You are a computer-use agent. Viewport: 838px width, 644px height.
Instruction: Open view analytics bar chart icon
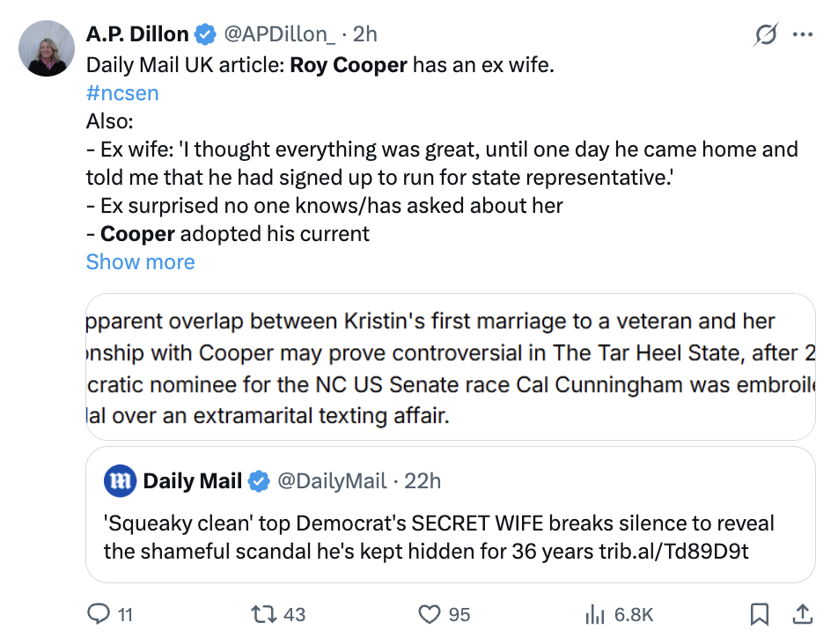596,614
